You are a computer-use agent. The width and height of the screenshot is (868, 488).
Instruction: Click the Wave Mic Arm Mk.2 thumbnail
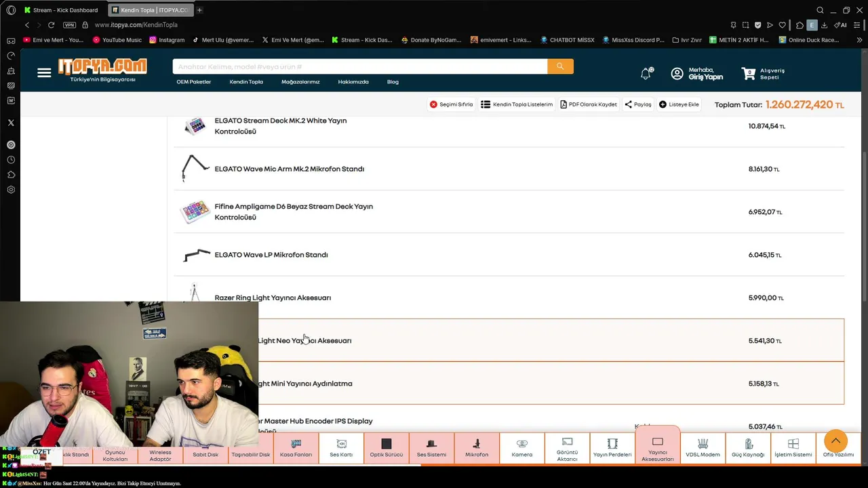(x=195, y=169)
